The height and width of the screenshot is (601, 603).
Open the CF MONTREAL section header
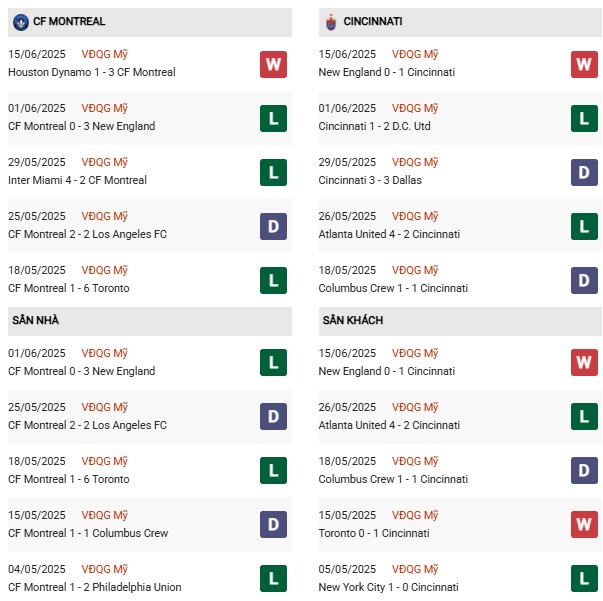tap(150, 22)
